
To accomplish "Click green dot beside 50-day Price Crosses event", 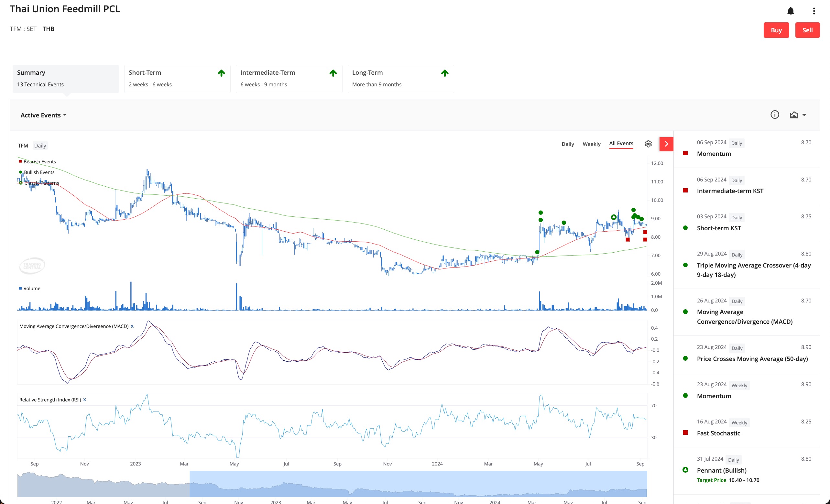I will [x=685, y=358].
